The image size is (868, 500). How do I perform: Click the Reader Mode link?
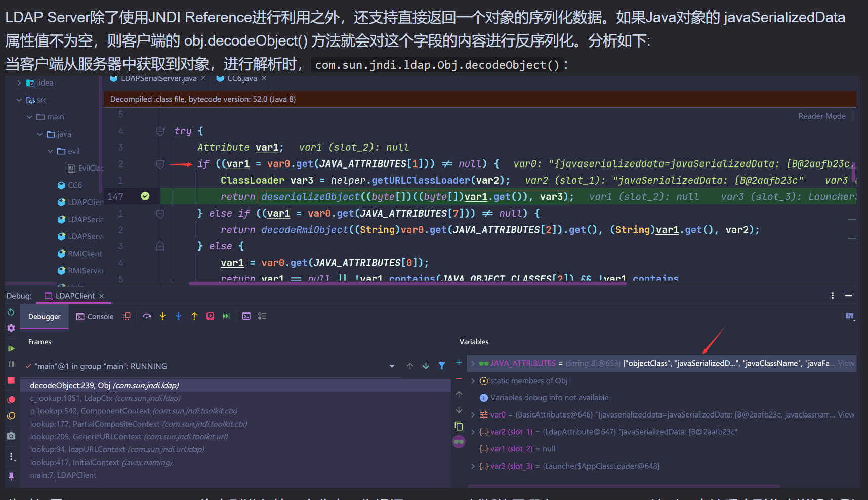[821, 116]
